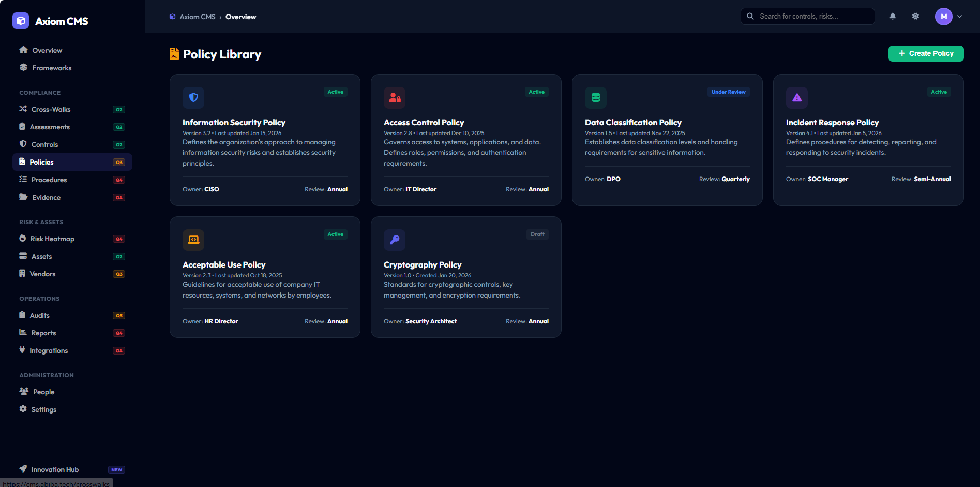Image resolution: width=980 pixels, height=487 pixels.
Task: Click the Data Classification Policy database icon
Action: [x=595, y=97]
